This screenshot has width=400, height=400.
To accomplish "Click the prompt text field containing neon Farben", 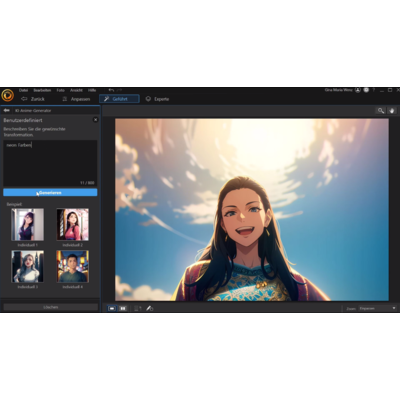I will 50,163.
